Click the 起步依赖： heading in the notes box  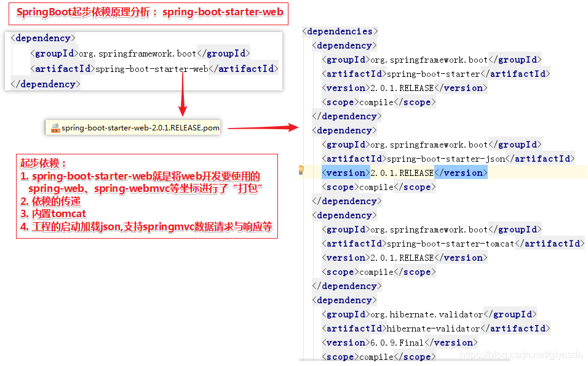click(44, 163)
